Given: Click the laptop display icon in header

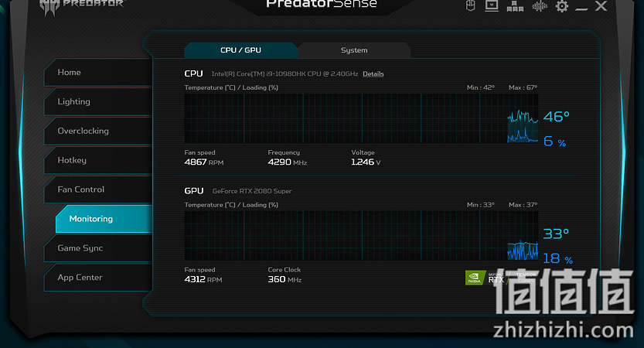Looking at the screenshot, I should pyautogui.click(x=492, y=5).
